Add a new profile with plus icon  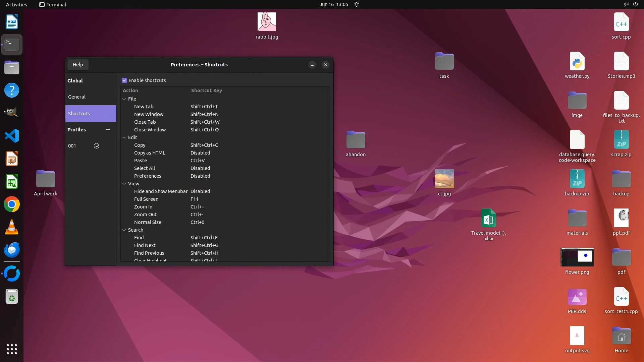point(108,130)
